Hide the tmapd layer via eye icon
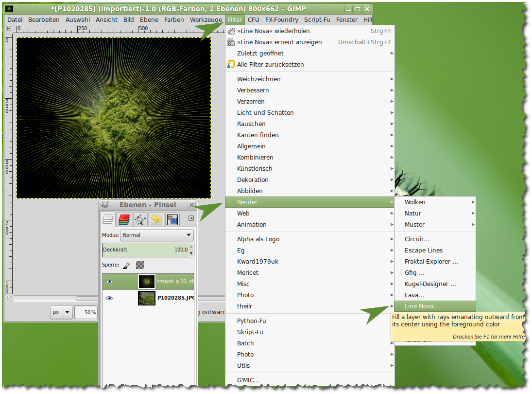The width and height of the screenshot is (532, 394). coord(109,282)
